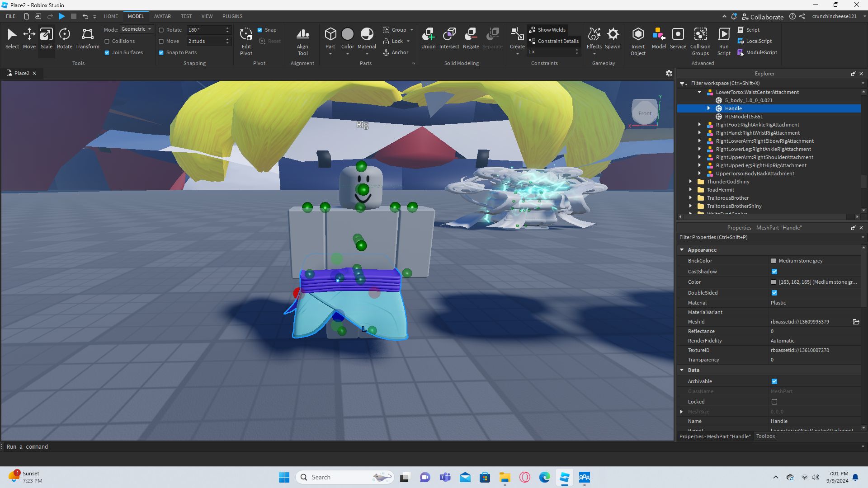Screen dimensions: 868x488
Task: Click the Transform tool icon
Action: pyautogui.click(x=87, y=38)
